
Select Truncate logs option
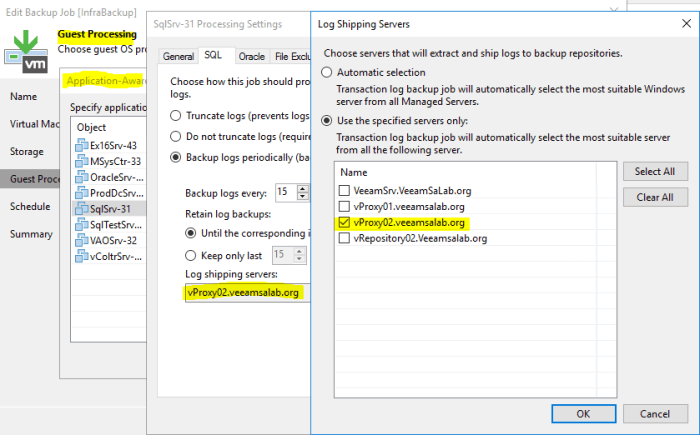(176, 116)
